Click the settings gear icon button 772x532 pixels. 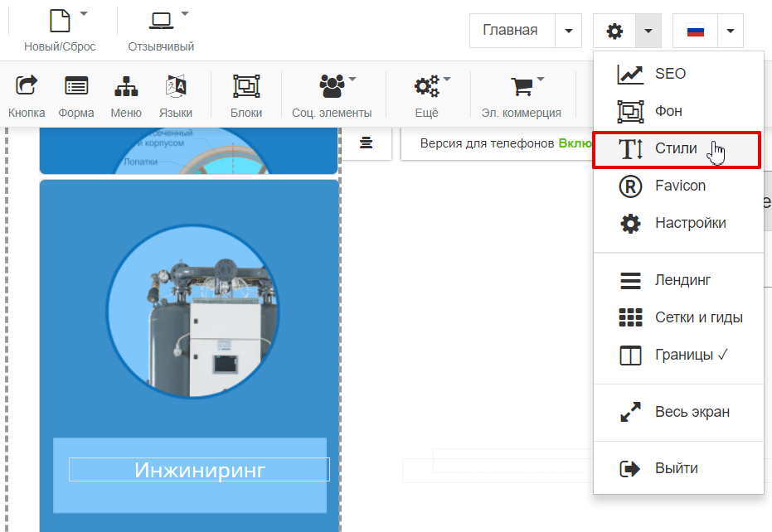pos(614,31)
